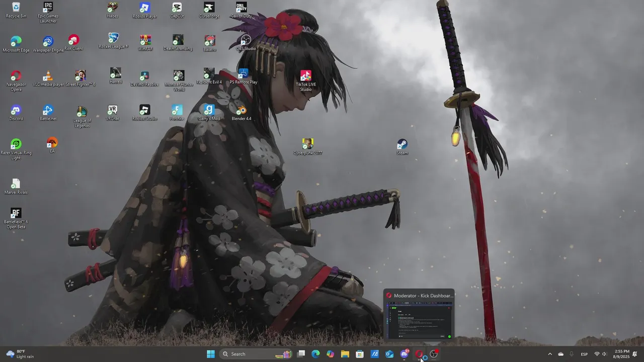Select the Battle.net desktop icon
This screenshot has width=644, height=362.
point(48,113)
